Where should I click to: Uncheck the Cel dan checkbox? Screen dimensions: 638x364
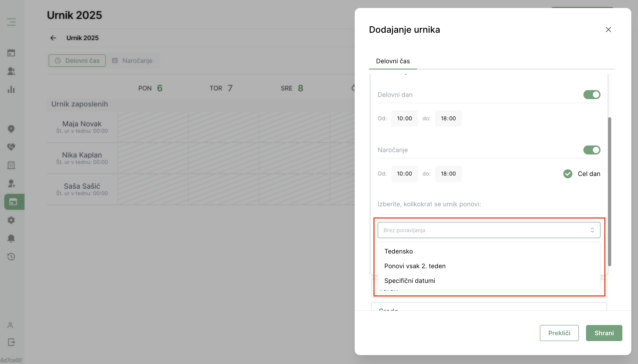pyautogui.click(x=568, y=174)
